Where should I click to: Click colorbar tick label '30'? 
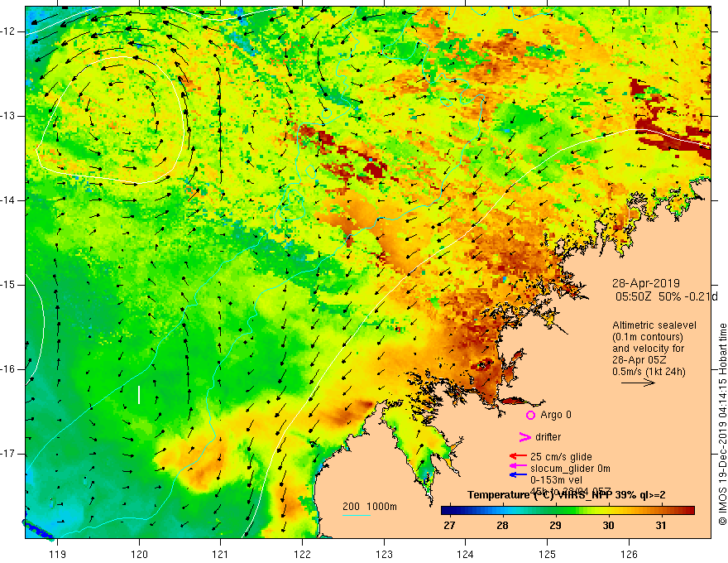click(608, 526)
